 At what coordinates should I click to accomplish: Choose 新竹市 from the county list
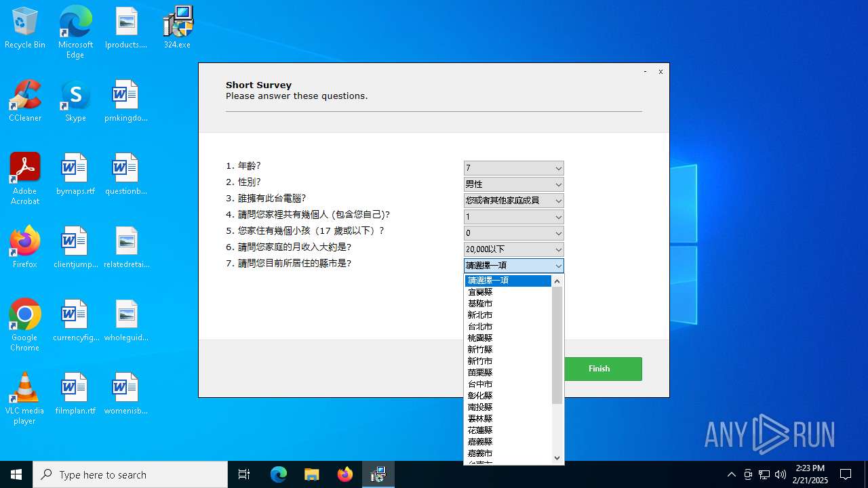click(x=508, y=361)
